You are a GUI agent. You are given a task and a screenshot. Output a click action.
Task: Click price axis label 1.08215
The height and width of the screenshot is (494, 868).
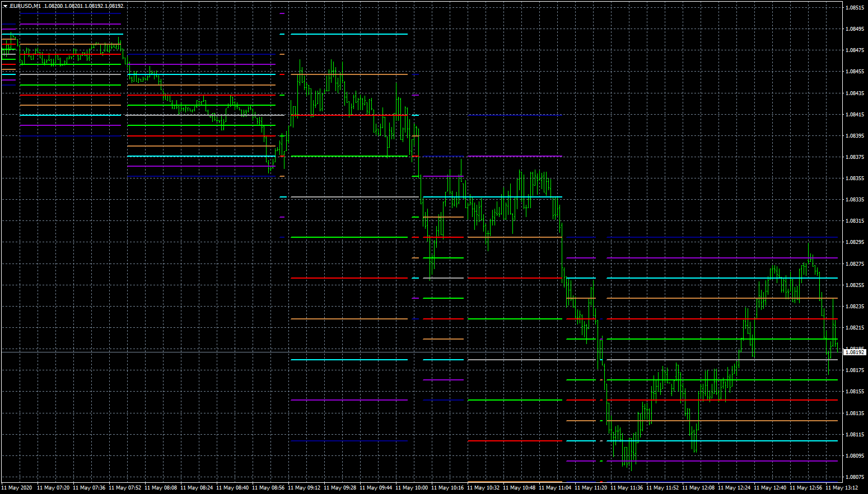pos(855,328)
